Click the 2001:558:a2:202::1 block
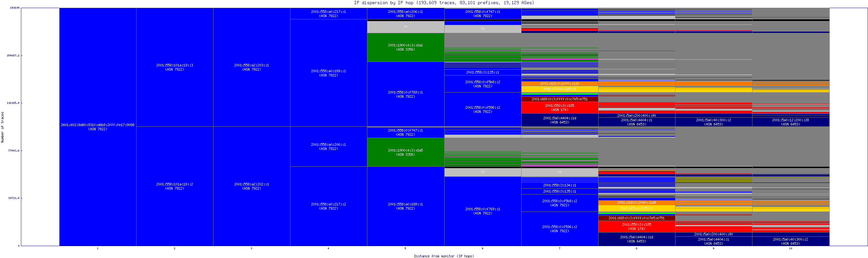 251,186
